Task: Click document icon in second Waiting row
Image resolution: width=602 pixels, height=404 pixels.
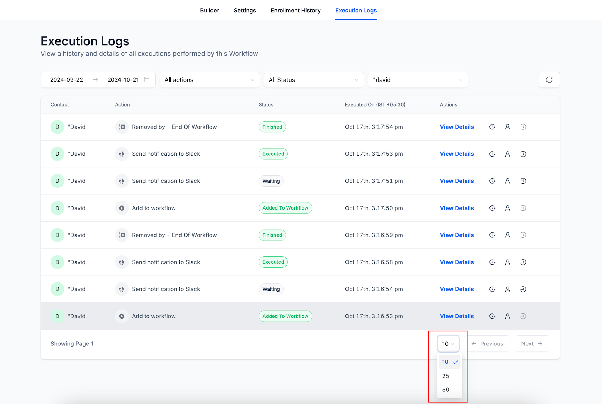Action: (x=523, y=289)
